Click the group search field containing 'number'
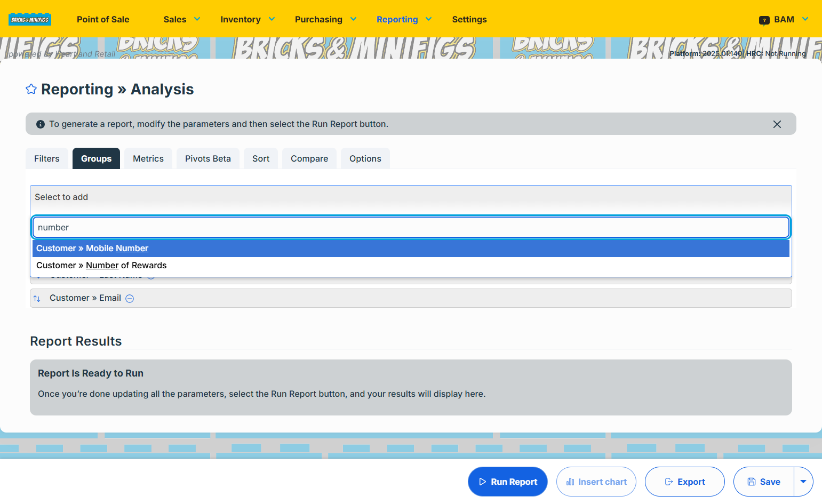 click(411, 227)
